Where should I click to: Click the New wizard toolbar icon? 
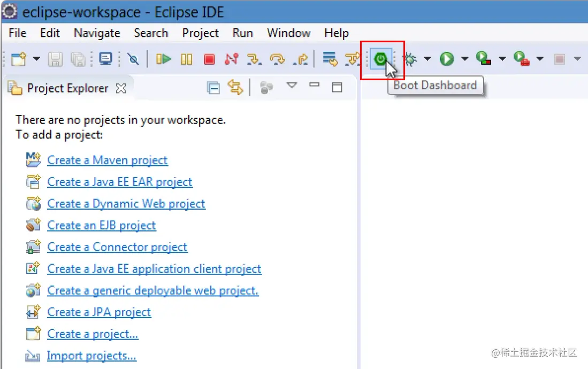pyautogui.click(x=19, y=59)
